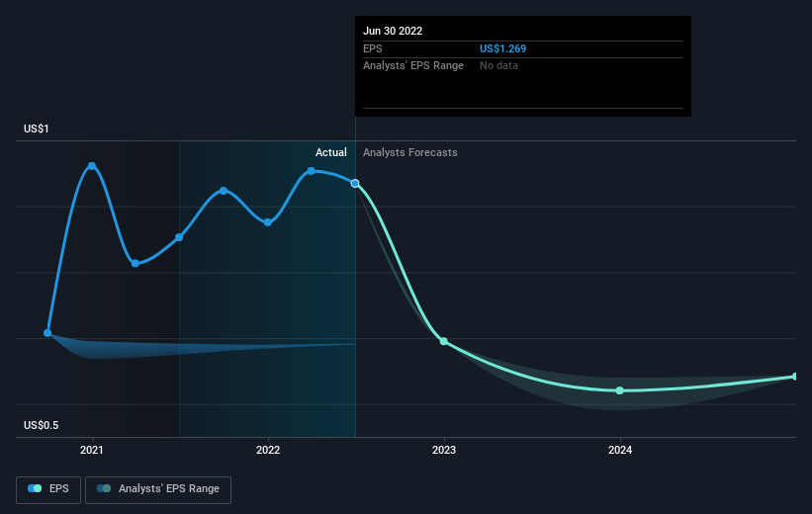
Task: Click the forecast data point above the 2023 label
Action: click(444, 341)
